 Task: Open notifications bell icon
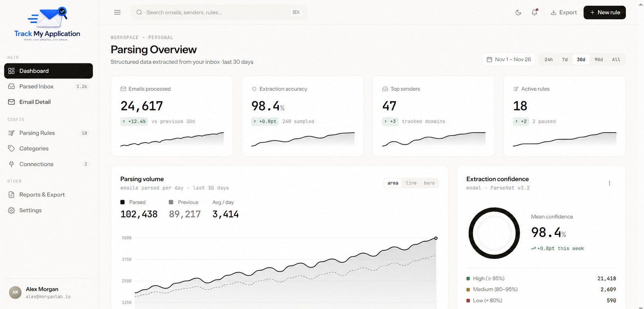pyautogui.click(x=535, y=12)
